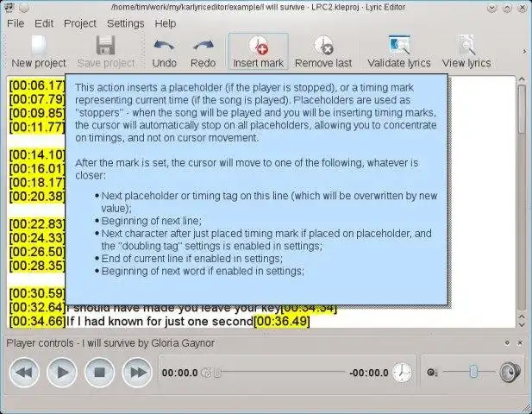Click timing tag [00:14.10]
Screen dimensions: 532x414
(x=37, y=154)
